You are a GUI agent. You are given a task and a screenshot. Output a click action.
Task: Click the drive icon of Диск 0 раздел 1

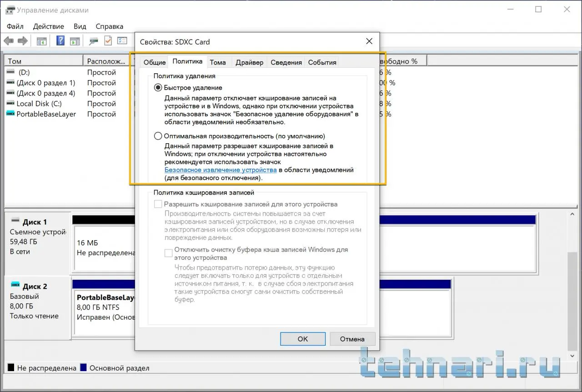[10, 83]
